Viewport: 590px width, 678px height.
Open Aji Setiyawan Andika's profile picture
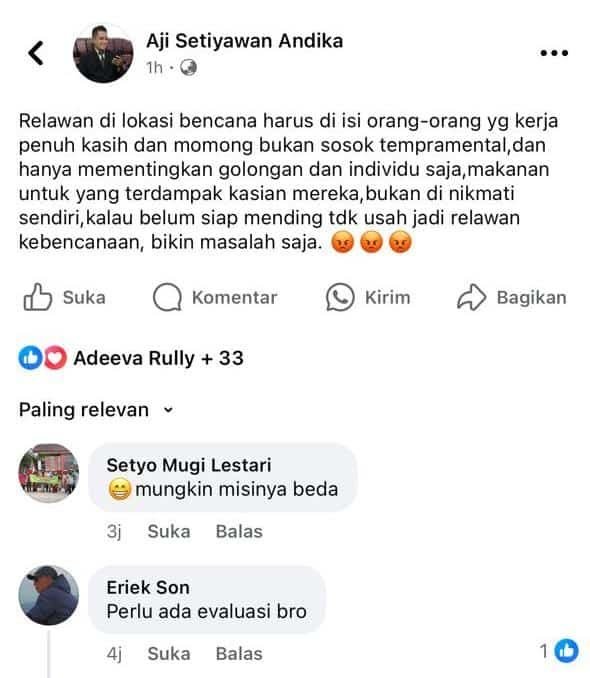[103, 53]
